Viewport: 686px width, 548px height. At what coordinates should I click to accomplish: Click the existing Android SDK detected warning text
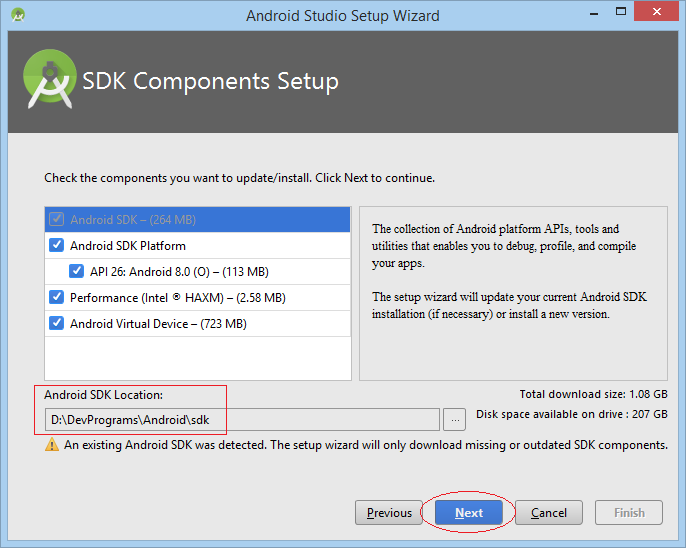coord(366,445)
